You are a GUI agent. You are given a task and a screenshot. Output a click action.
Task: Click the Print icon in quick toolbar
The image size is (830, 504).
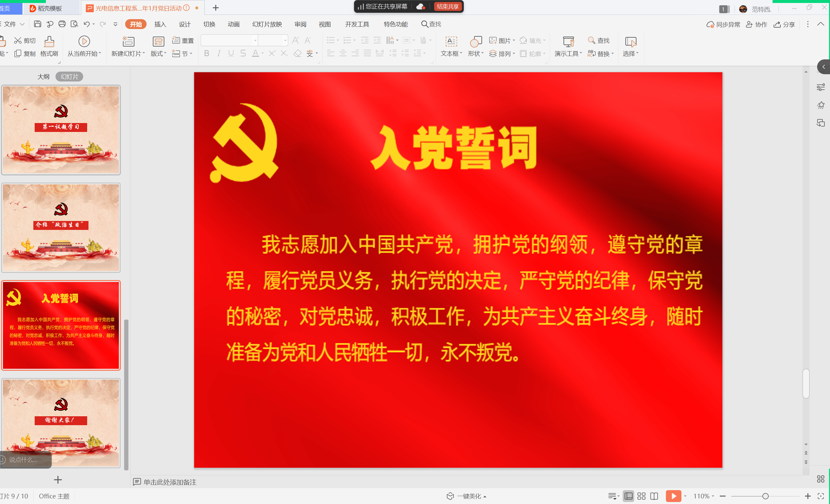click(x=62, y=24)
